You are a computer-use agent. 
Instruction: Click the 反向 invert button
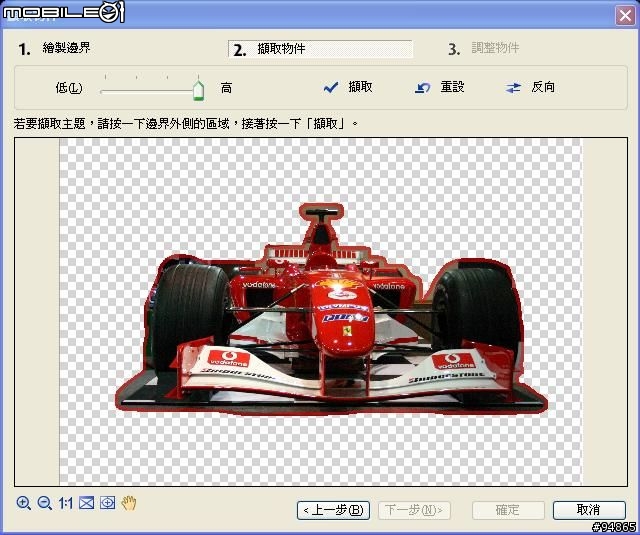point(530,87)
